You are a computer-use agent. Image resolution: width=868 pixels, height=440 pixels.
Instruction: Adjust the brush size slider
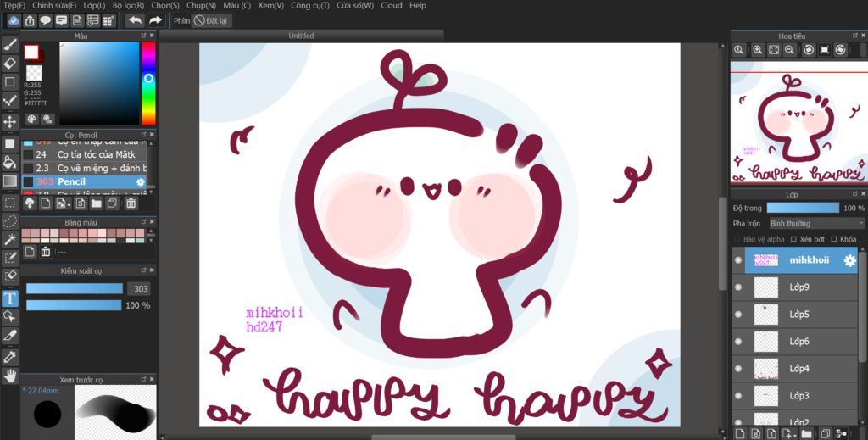75,288
